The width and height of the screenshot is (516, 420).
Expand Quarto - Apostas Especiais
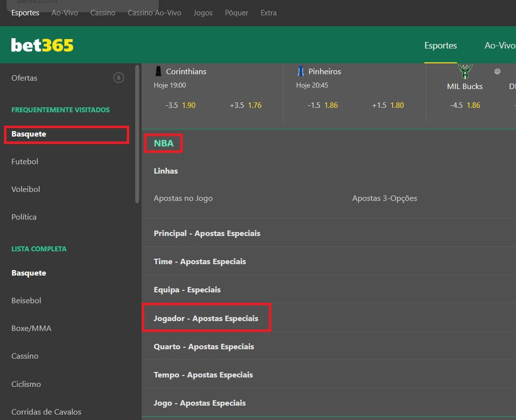pos(329,346)
